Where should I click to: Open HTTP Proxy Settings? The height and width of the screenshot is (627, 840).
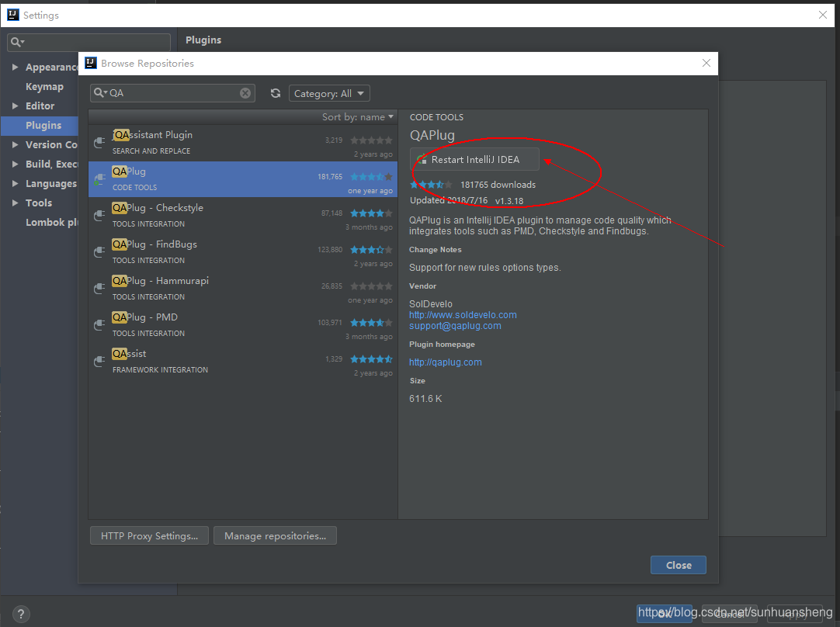(x=150, y=536)
